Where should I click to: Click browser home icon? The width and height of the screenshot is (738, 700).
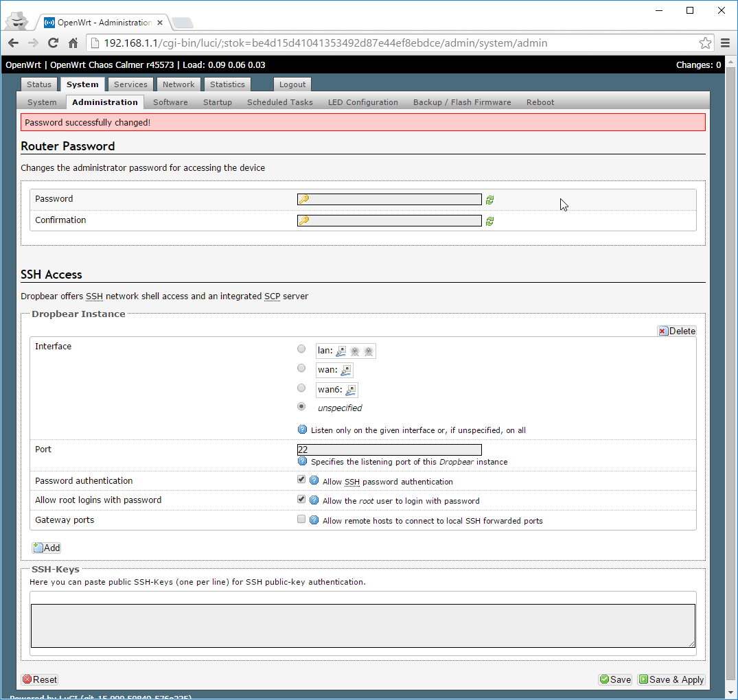coord(73,43)
